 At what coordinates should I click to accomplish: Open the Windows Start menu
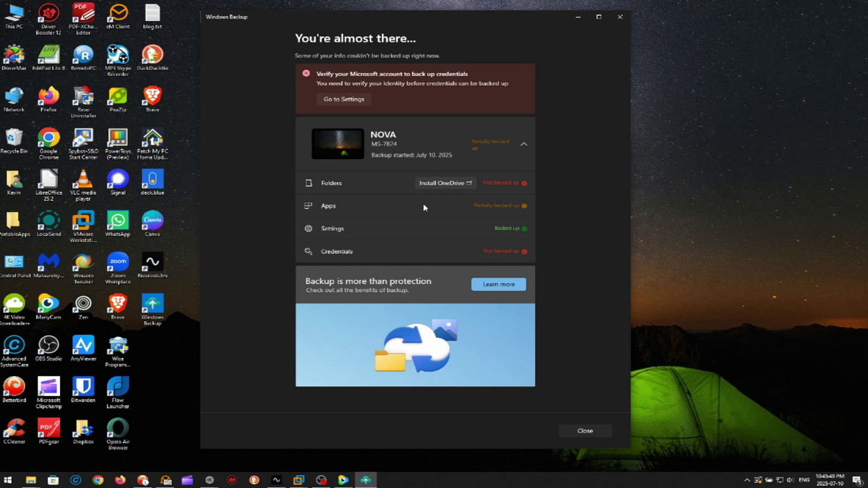(8, 480)
